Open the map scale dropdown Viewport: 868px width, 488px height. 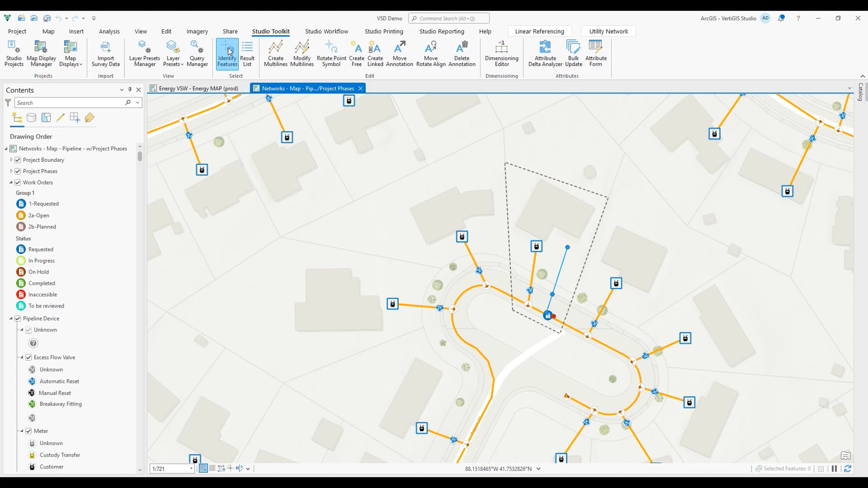(x=191, y=469)
